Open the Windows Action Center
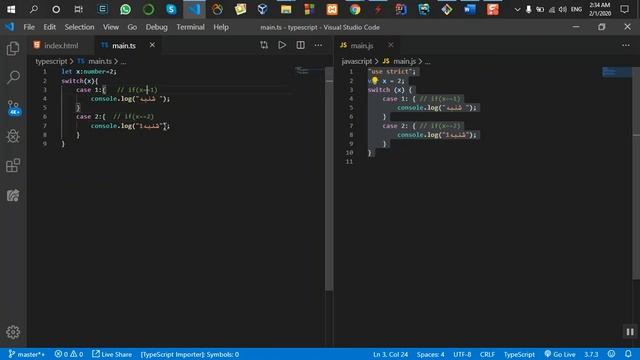The width and height of the screenshot is (640, 360). 624,9
